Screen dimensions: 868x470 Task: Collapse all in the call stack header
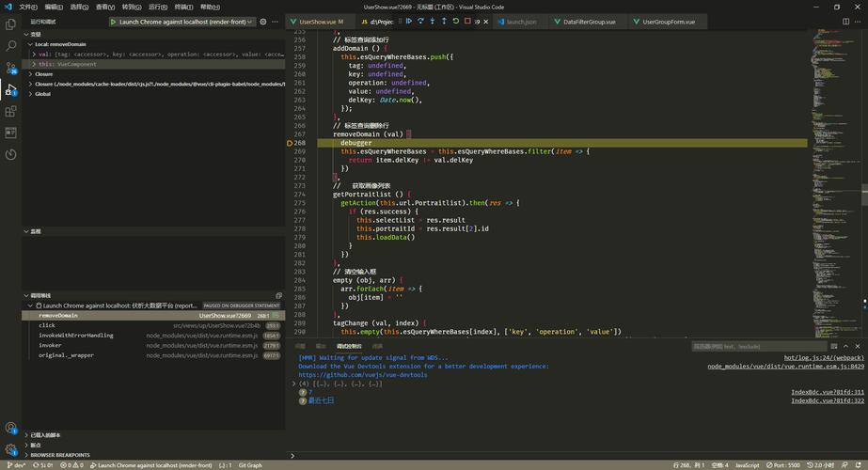tap(279, 295)
